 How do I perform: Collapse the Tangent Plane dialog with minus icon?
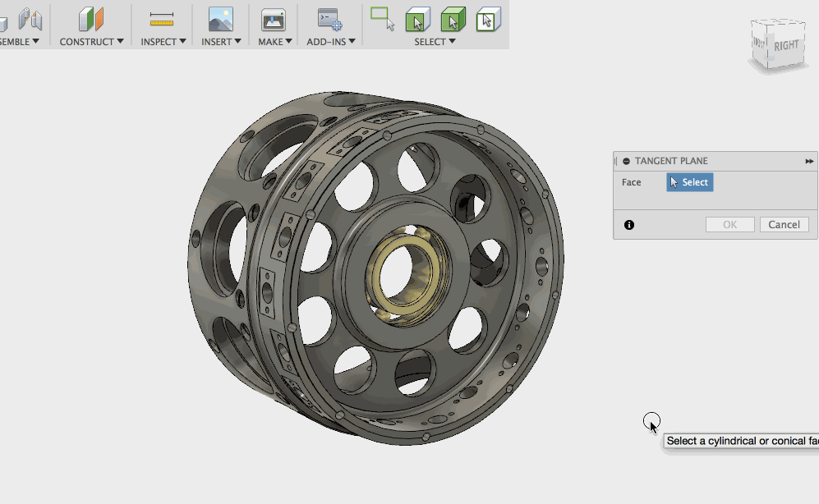tap(626, 162)
